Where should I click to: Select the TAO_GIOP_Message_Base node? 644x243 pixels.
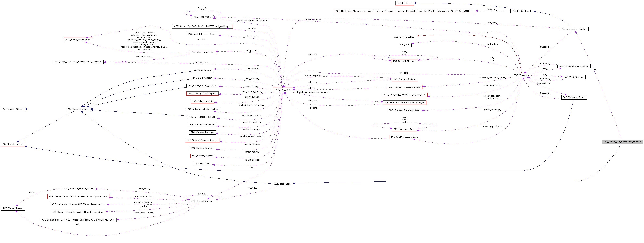point(404,137)
